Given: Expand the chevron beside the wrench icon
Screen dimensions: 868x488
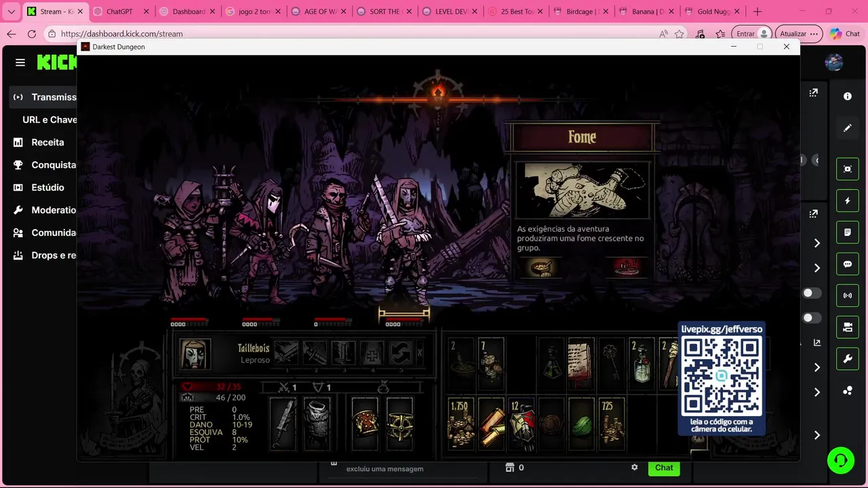Looking at the screenshot, I should point(817,367).
